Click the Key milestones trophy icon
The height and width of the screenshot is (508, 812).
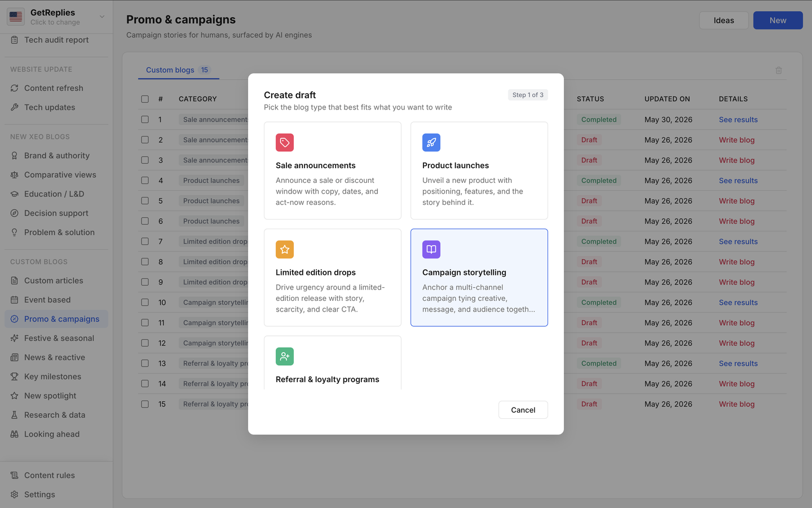click(15, 376)
